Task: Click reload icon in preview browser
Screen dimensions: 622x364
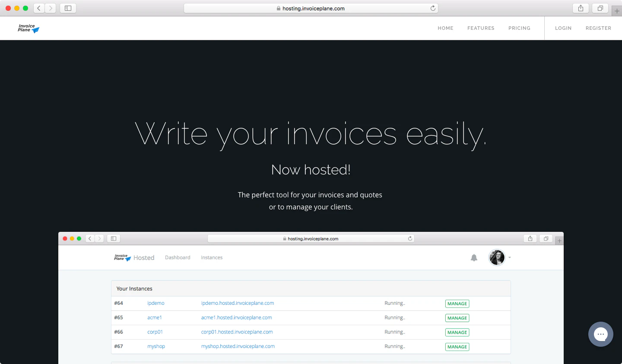Action: tap(410, 238)
